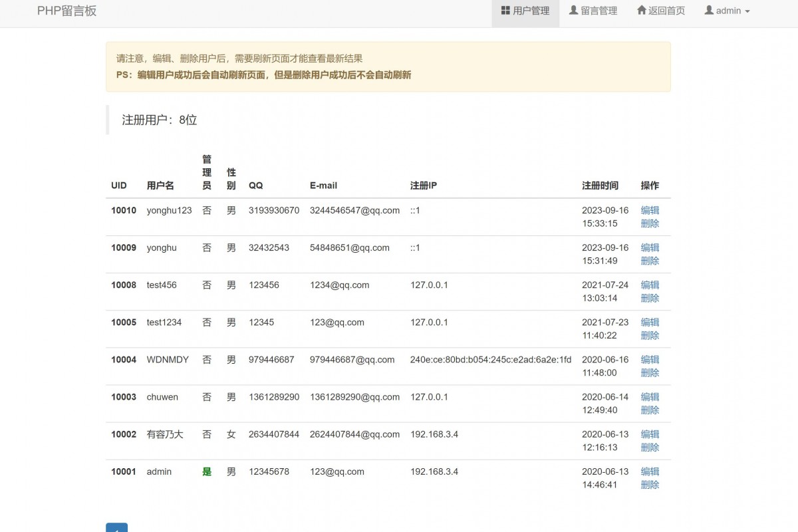Viewport: 798px width, 532px height.
Task: Click 编辑 on user row 10003
Action: [650, 397]
